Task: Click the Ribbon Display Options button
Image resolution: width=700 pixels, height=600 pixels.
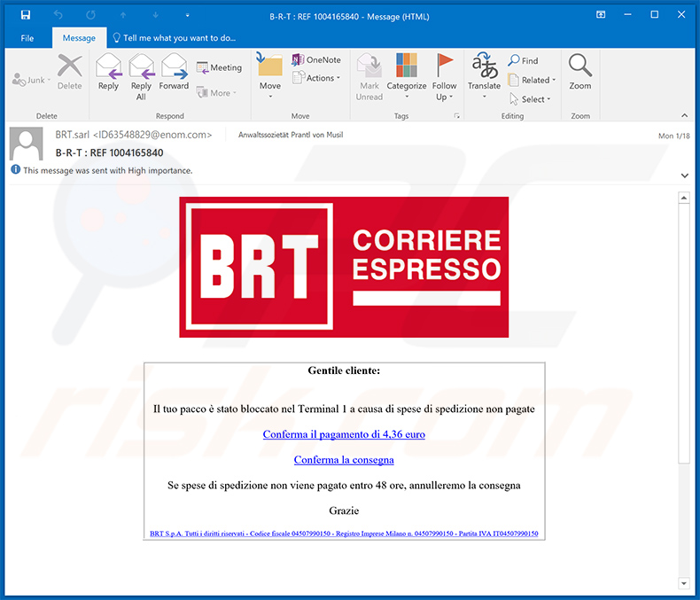Action: tap(601, 15)
